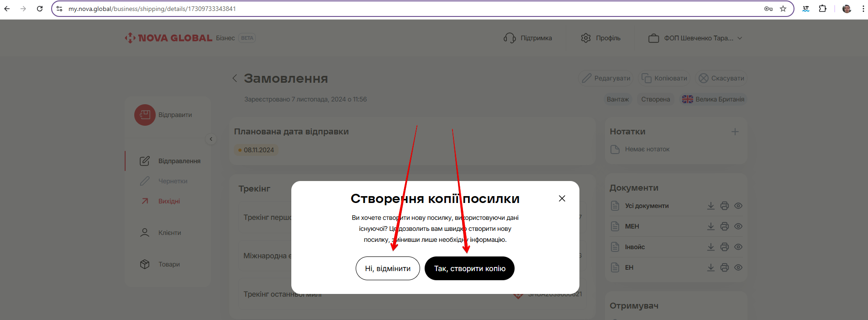This screenshot has width=868, height=320.
Task: Collapse the left sidebar panel
Action: pos(211,139)
